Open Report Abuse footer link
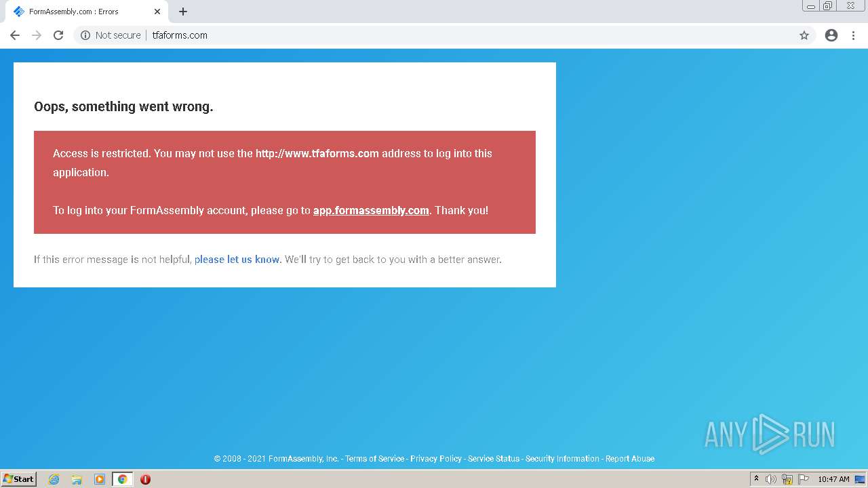 [630, 459]
